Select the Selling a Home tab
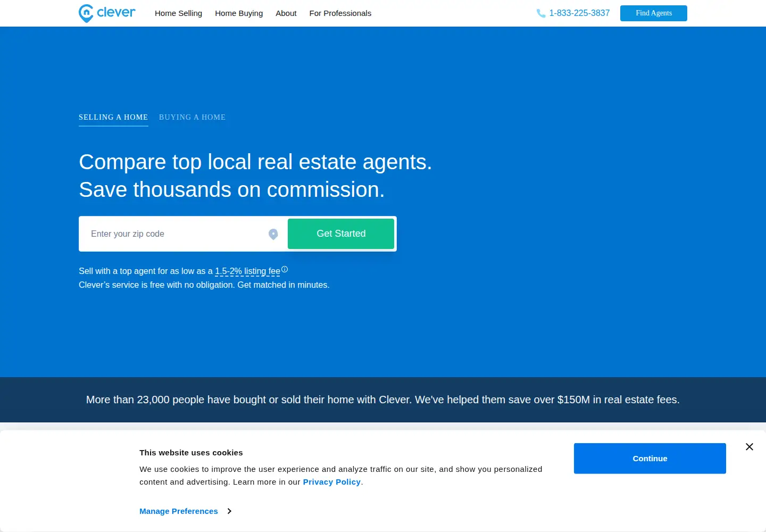The width and height of the screenshot is (766, 532). pos(113,118)
